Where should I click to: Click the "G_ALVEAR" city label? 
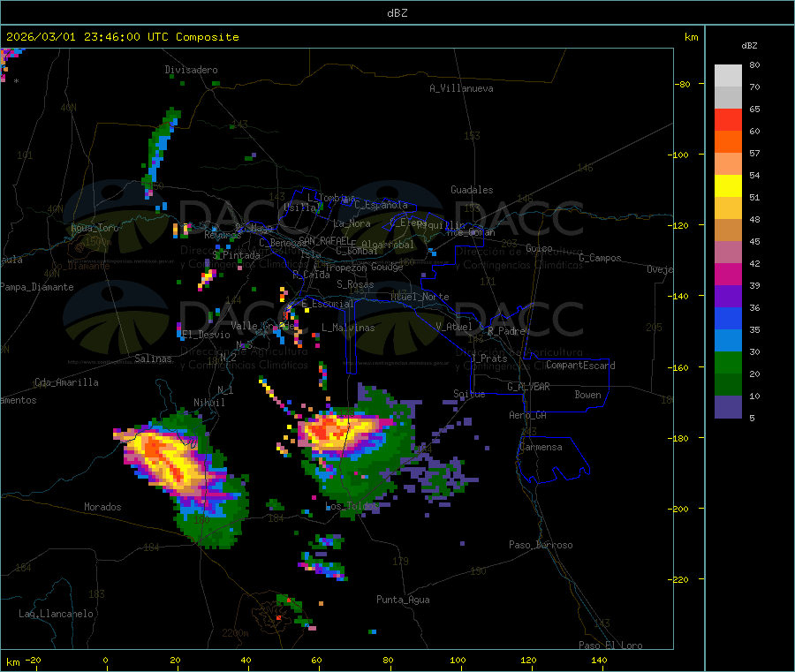(528, 387)
